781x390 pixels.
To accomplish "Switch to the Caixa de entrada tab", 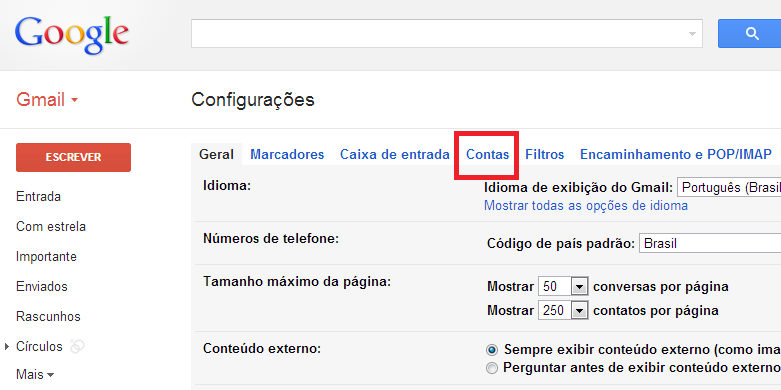I will (395, 154).
